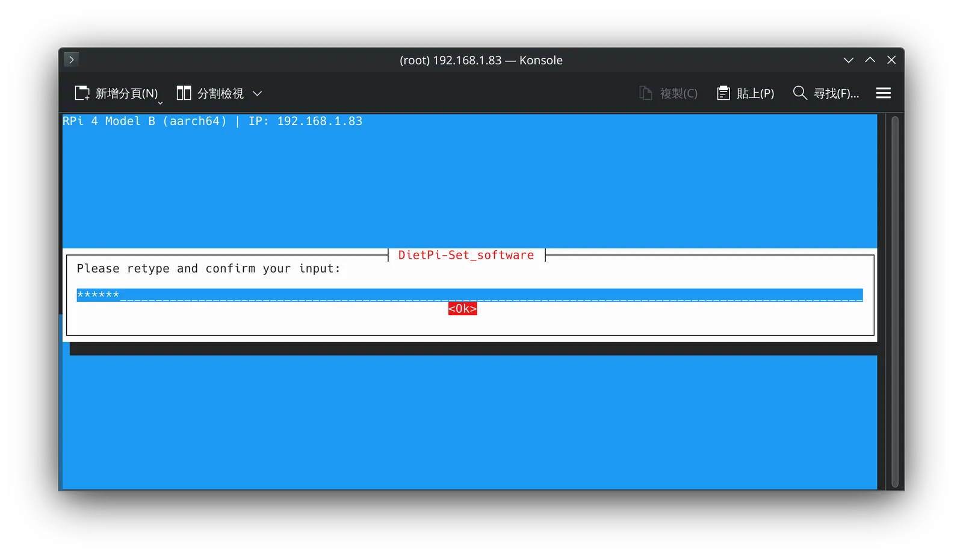Click the window title '(root) 192.168.1.83 — Konsole'
The image size is (963, 560).
(481, 60)
